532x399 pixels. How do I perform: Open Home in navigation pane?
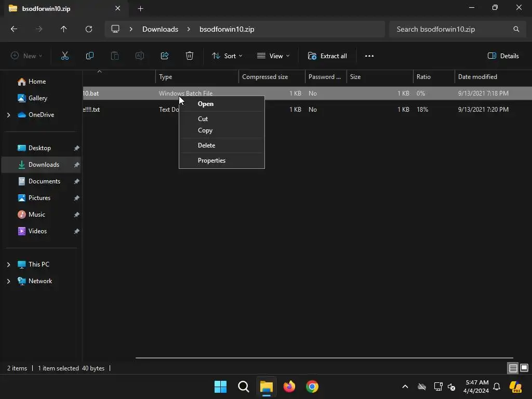pyautogui.click(x=37, y=82)
